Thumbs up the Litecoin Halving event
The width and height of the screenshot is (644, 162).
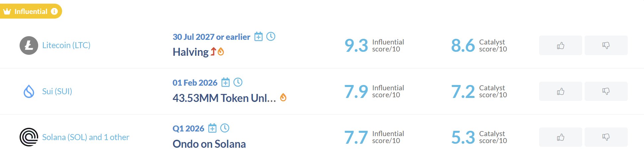coord(560,45)
